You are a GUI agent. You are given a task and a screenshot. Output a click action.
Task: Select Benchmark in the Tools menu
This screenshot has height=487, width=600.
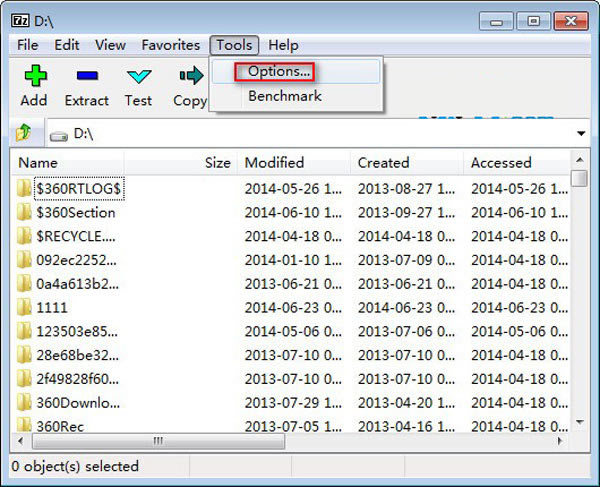point(284,97)
